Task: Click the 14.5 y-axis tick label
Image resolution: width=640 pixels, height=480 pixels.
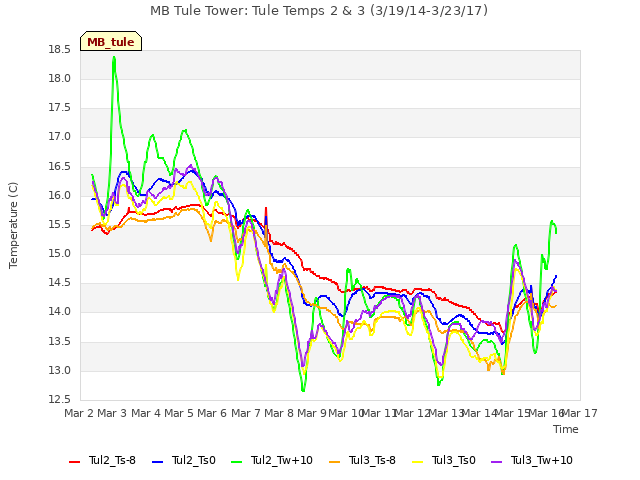Action: (60, 283)
